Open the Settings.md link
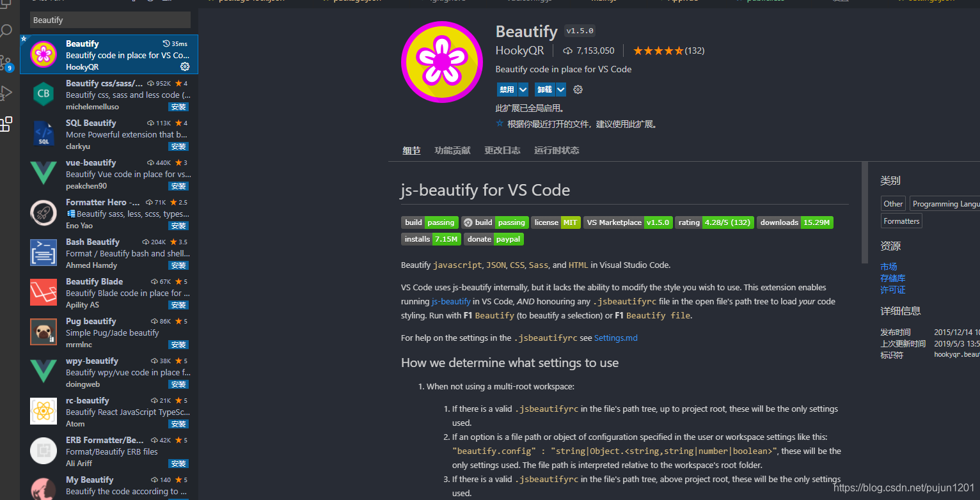980x500 pixels. point(615,338)
